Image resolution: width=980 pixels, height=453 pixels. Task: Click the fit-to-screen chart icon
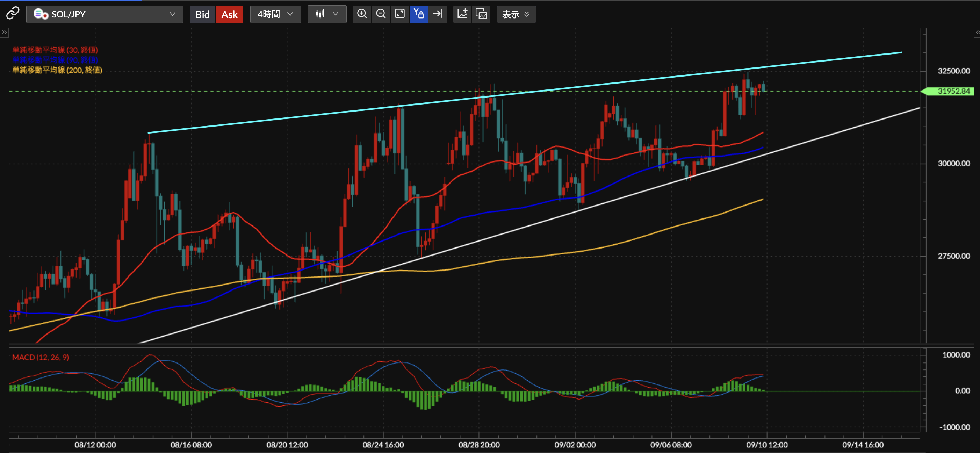pyautogui.click(x=400, y=14)
